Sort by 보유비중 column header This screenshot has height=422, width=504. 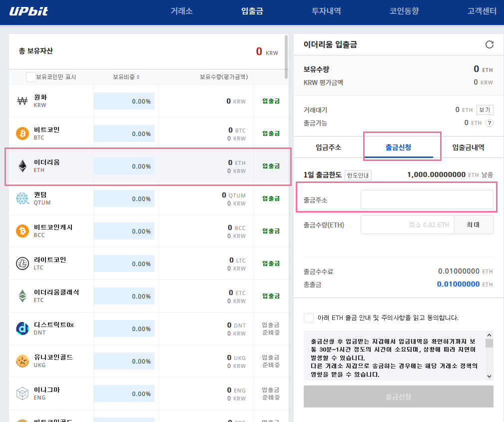[x=126, y=77]
